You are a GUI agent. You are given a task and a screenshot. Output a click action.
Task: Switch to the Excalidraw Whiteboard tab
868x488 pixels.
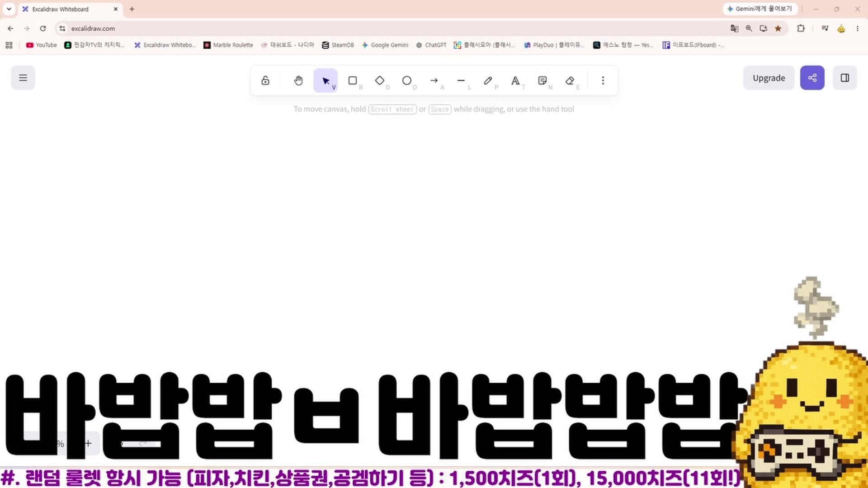(x=70, y=9)
